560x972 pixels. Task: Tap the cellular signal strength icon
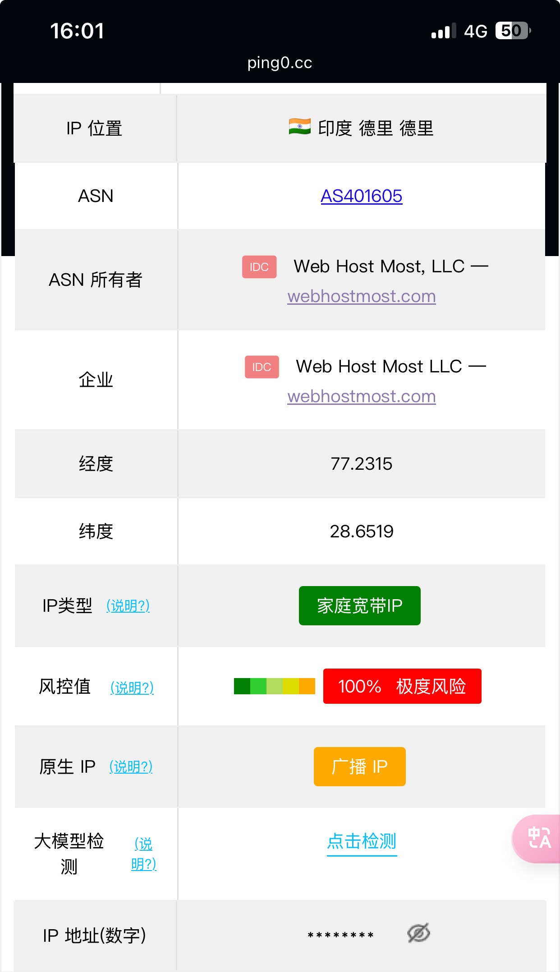pos(443,31)
